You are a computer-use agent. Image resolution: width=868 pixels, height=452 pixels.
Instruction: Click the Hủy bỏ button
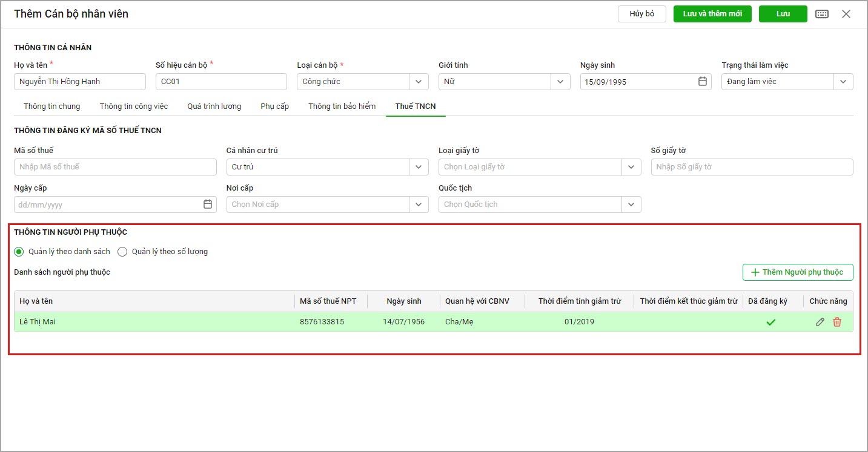[641, 14]
